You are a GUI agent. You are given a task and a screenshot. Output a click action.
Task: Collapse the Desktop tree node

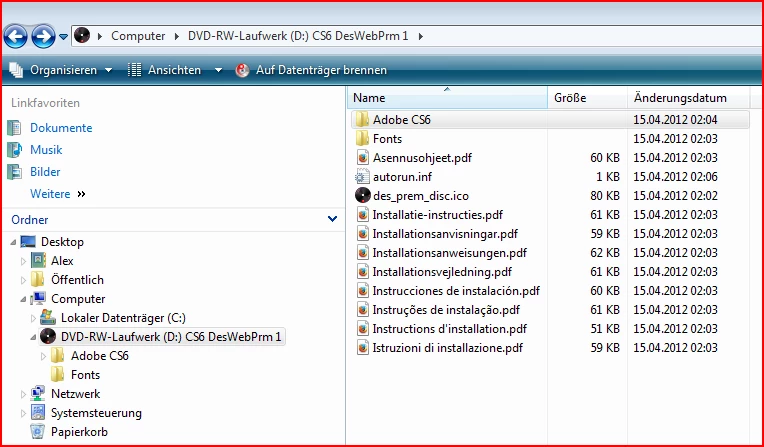[x=13, y=242]
